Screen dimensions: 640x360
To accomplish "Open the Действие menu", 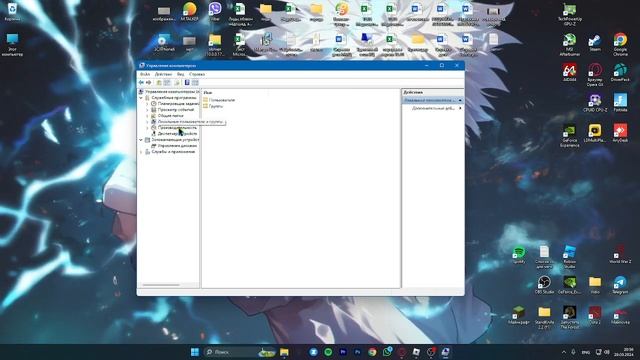I will [x=163, y=74].
